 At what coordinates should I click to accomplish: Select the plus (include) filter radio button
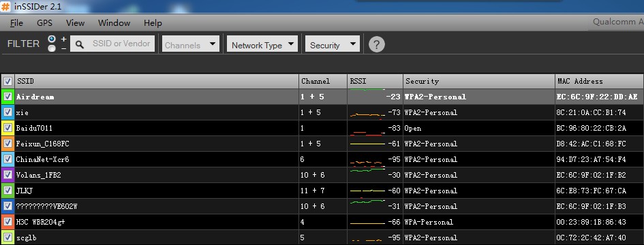tap(52, 39)
